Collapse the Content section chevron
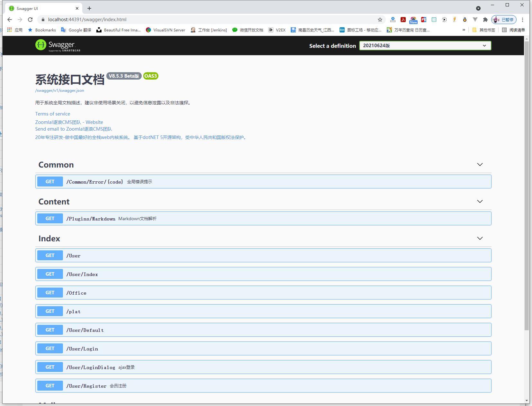This screenshot has width=532, height=406. [x=480, y=202]
